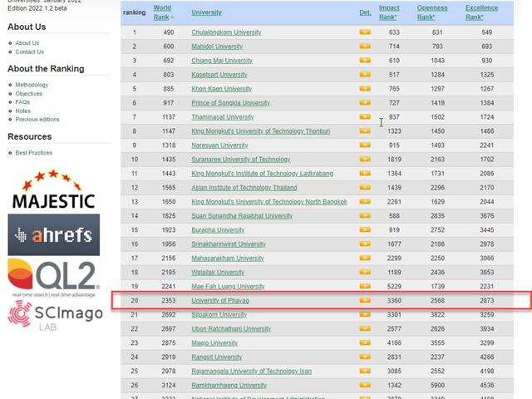Open details icon for Prince of Songkla University

coord(365,103)
